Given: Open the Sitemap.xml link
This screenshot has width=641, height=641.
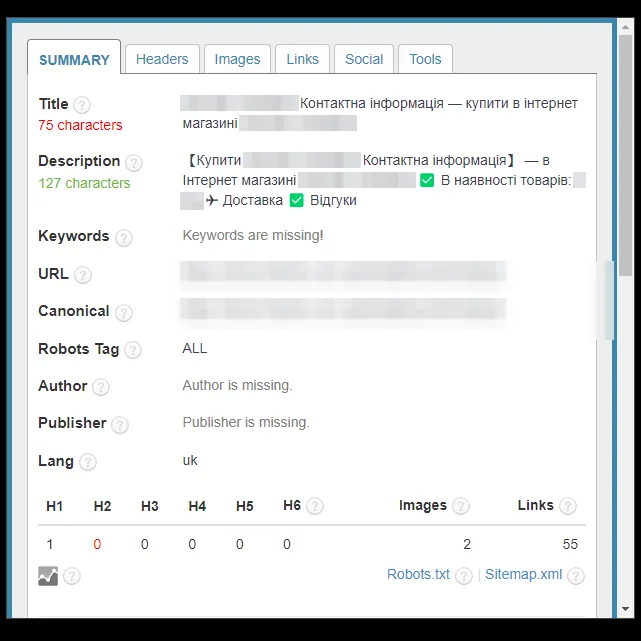Looking at the screenshot, I should click(524, 574).
